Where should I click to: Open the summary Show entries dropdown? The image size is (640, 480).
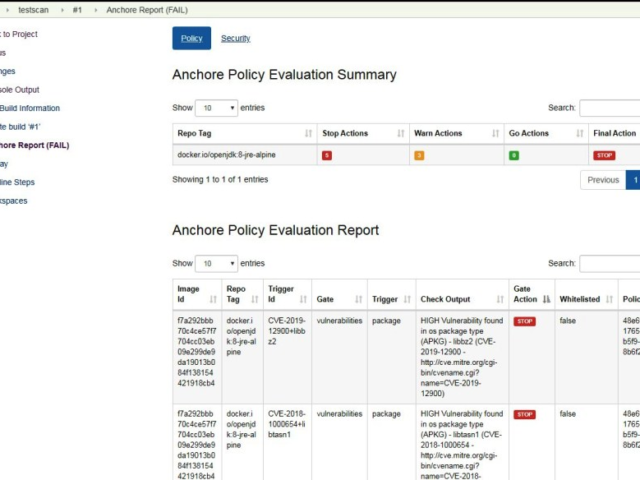pos(216,108)
